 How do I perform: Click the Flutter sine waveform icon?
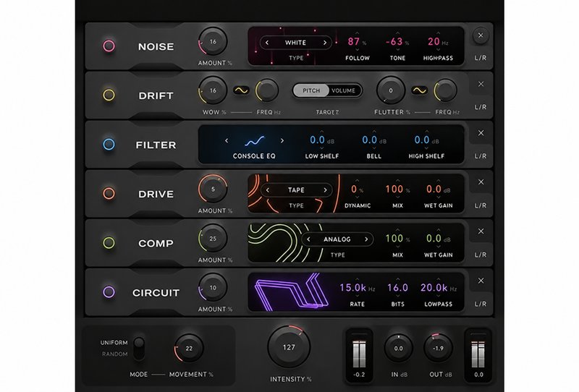pyautogui.click(x=420, y=90)
